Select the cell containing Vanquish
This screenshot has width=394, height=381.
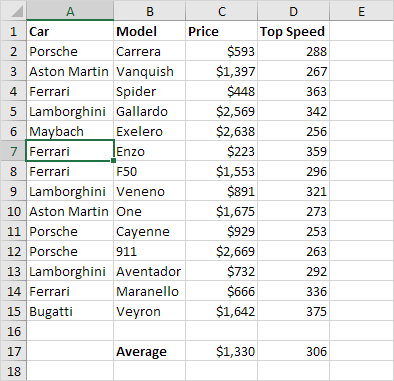(149, 71)
